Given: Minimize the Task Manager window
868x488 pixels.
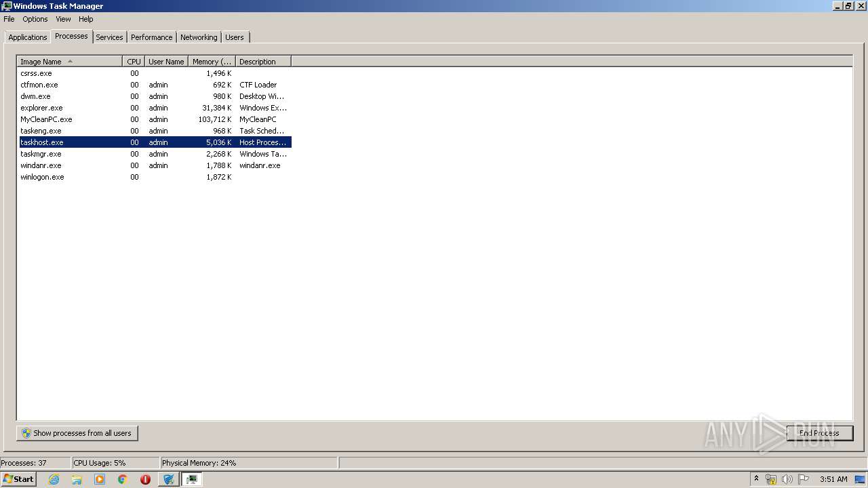Looking at the screenshot, I should pos(837,6).
